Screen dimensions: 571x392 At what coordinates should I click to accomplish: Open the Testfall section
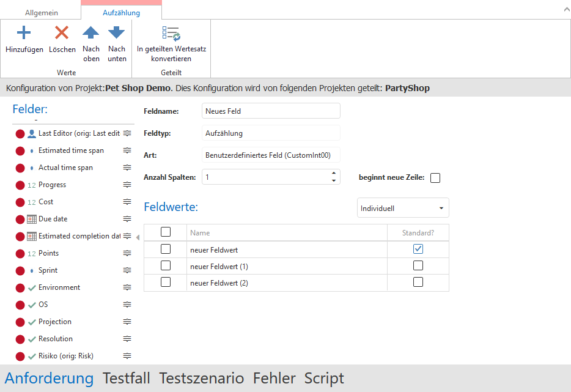tap(126, 378)
